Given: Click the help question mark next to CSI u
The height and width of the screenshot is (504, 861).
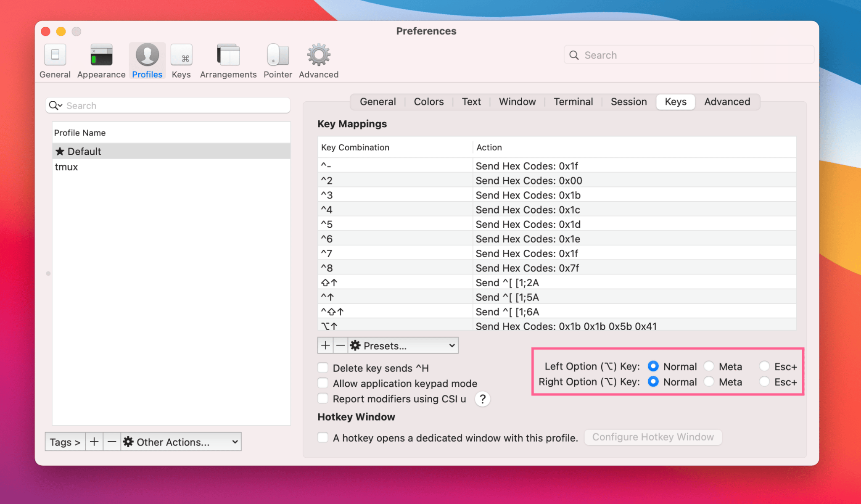Looking at the screenshot, I should (483, 399).
